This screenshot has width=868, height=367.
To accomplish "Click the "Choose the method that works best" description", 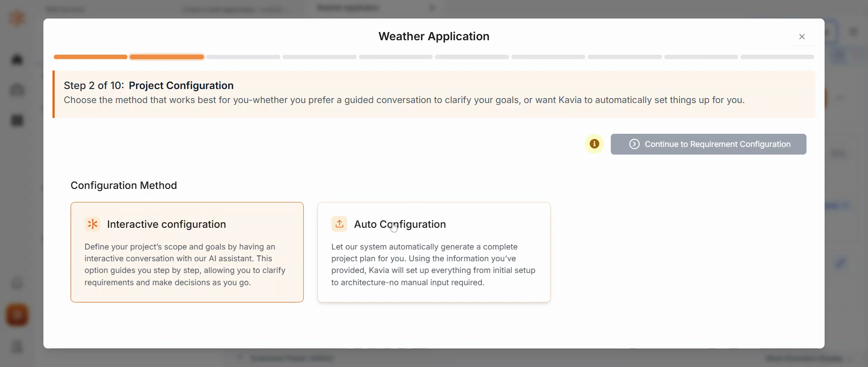I will [x=404, y=100].
